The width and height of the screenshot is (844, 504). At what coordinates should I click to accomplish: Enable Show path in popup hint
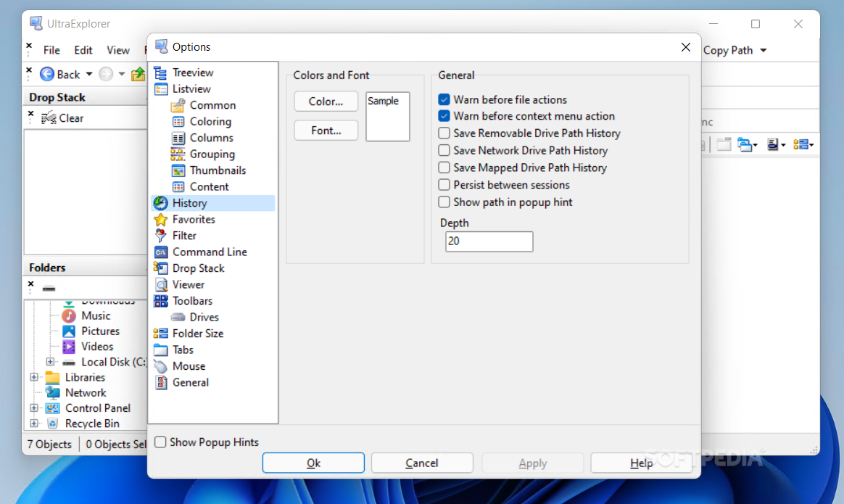coord(444,202)
